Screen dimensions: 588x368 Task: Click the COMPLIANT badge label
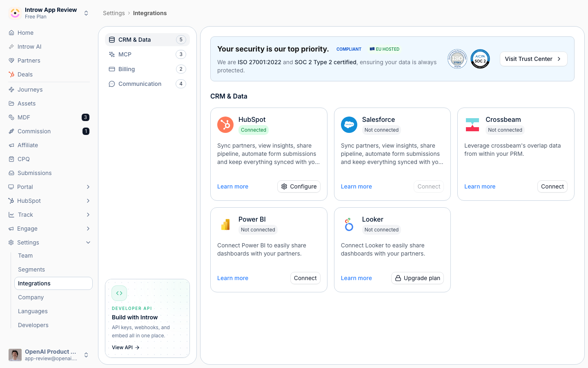point(349,49)
